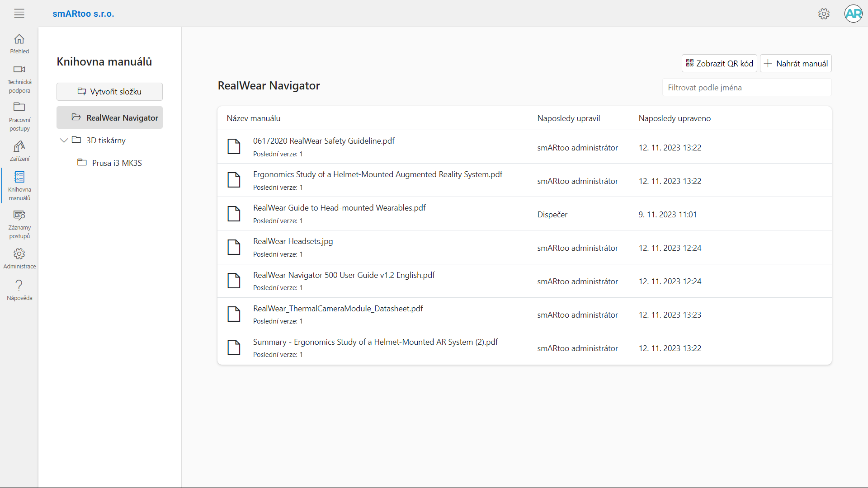Open RealWear Headsets.jpg
Image resolution: width=868 pixels, height=488 pixels.
(x=293, y=241)
